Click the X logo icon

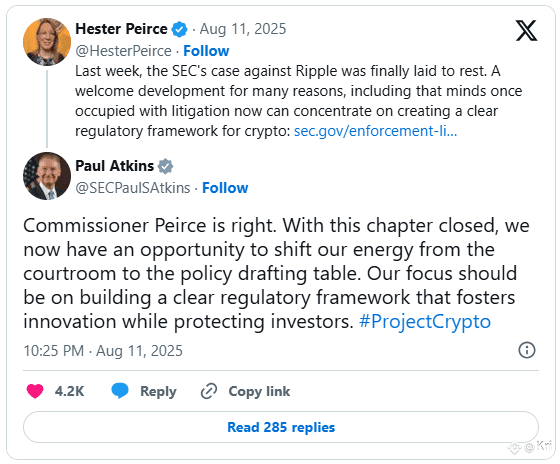[x=526, y=30]
